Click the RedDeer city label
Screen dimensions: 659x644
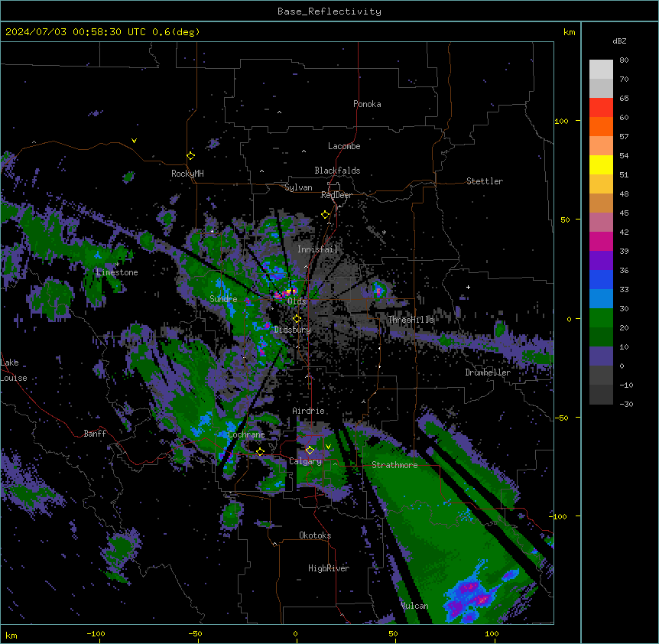pyautogui.click(x=336, y=195)
